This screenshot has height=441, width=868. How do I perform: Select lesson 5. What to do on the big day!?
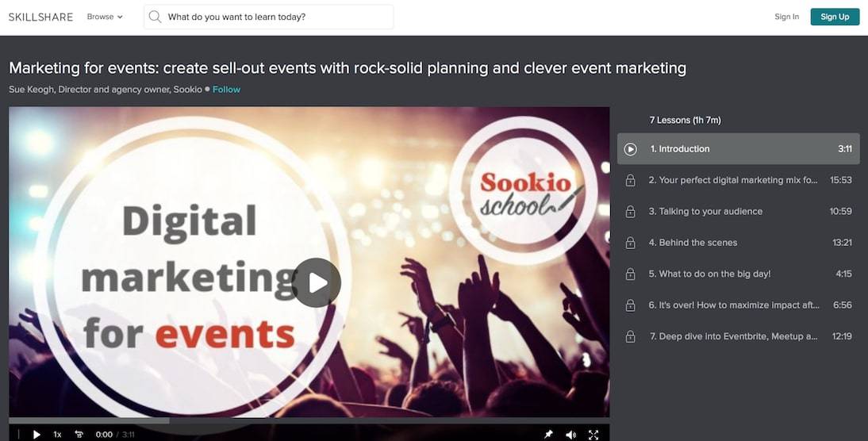click(739, 274)
